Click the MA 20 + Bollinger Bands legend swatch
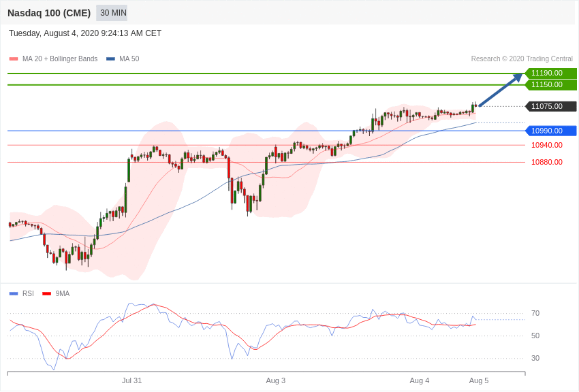 [x=14, y=59]
